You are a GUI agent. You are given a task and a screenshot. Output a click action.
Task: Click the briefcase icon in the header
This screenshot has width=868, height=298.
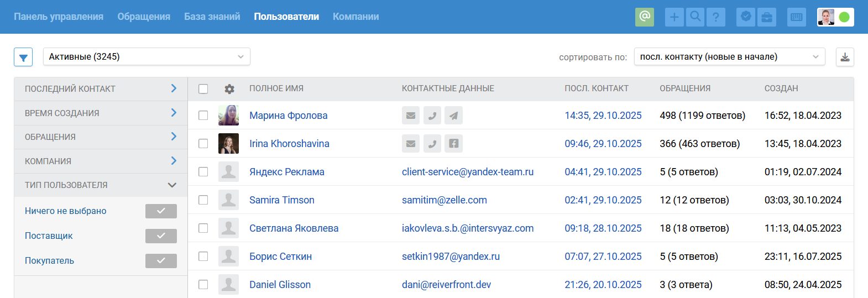pyautogui.click(x=767, y=17)
